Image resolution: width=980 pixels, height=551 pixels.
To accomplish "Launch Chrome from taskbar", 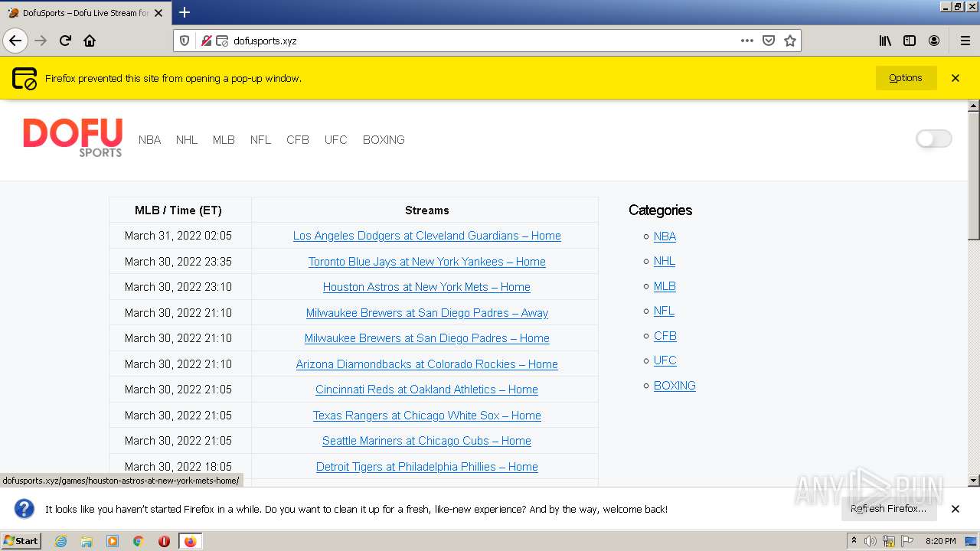I will (139, 541).
